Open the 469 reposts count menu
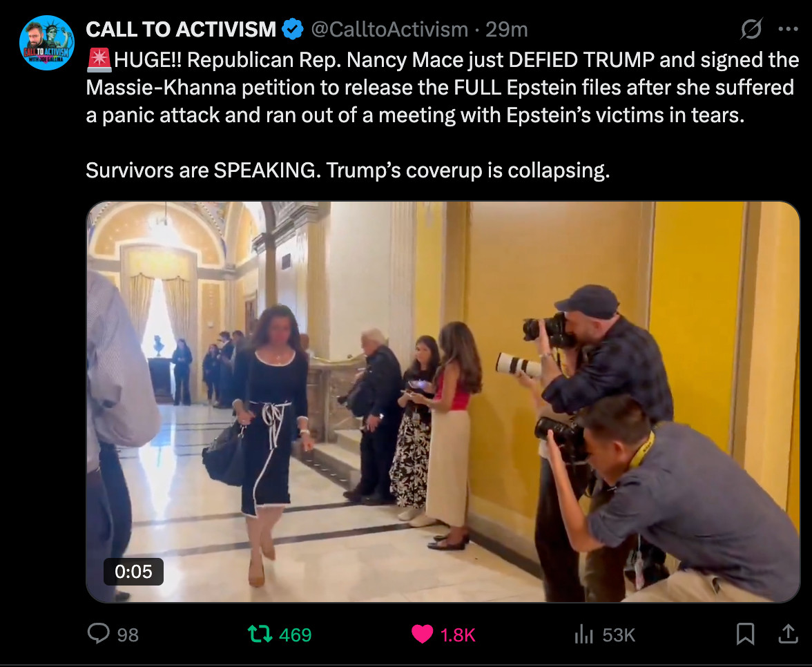The height and width of the screenshot is (667, 812). (x=296, y=635)
